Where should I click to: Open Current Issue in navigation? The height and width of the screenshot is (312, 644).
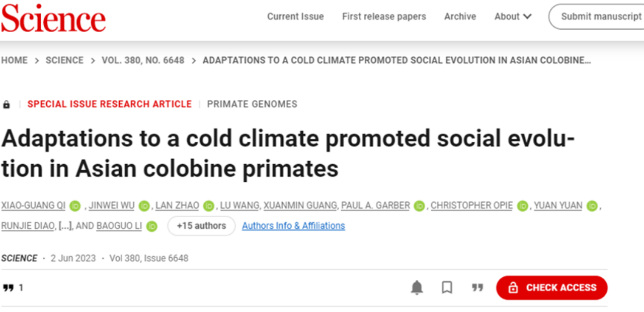click(x=295, y=17)
